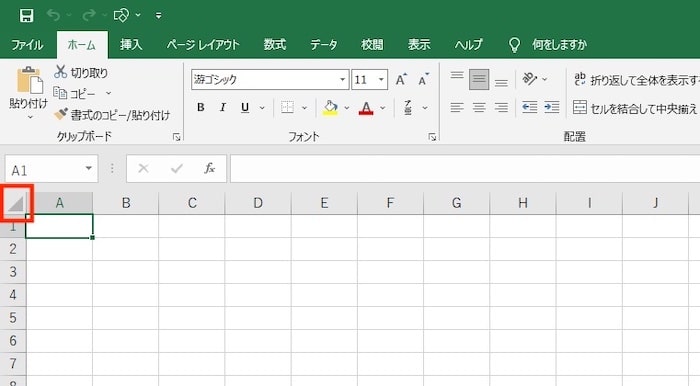Open the コピー dropdown arrow
This screenshot has height=386, width=700.
point(108,93)
